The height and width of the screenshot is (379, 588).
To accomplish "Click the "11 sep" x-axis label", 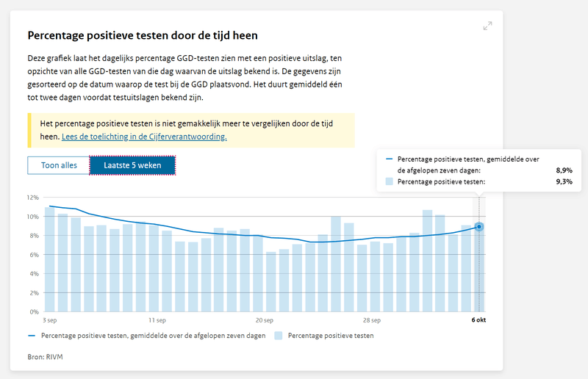I will tap(157, 320).
